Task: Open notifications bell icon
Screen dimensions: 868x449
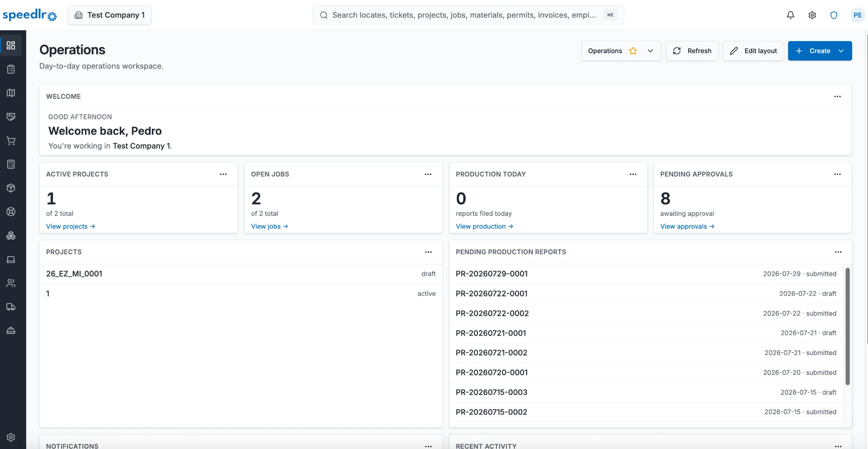Action: point(790,15)
